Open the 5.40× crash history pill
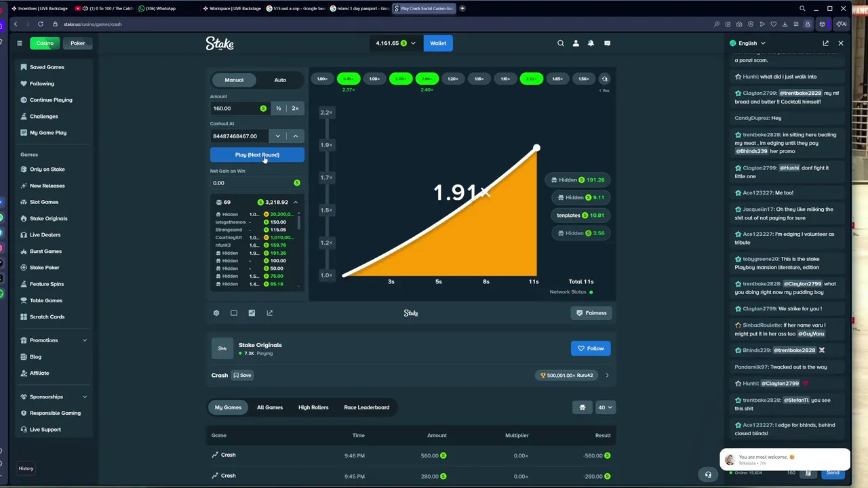Image resolution: width=868 pixels, height=488 pixels. coord(349,79)
